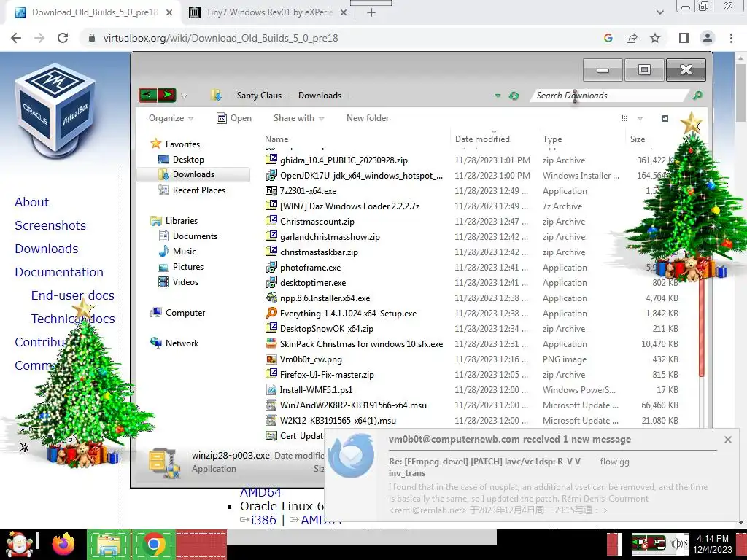Select npp.8.6.Installer.x64.exe file icon
Image resolution: width=747 pixels, height=560 pixels.
point(271,297)
